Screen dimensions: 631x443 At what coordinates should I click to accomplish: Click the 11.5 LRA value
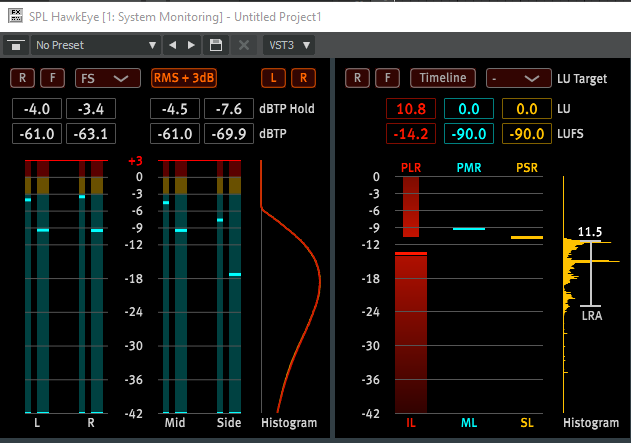pos(590,232)
